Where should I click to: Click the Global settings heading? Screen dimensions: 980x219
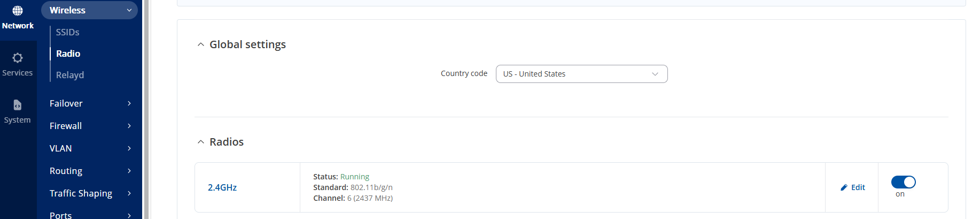point(247,44)
